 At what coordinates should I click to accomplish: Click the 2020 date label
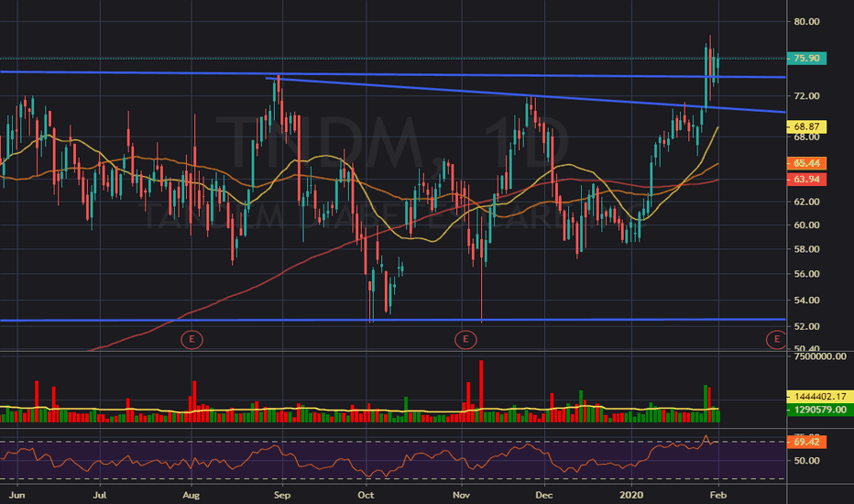631,495
